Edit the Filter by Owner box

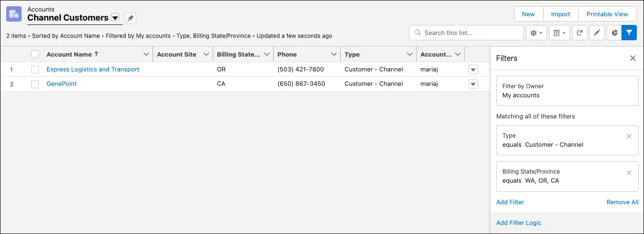[567, 91]
